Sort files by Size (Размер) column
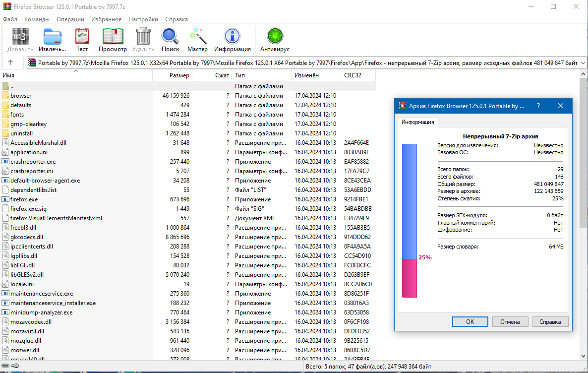Image resolution: width=588 pixels, height=373 pixels. click(x=172, y=75)
